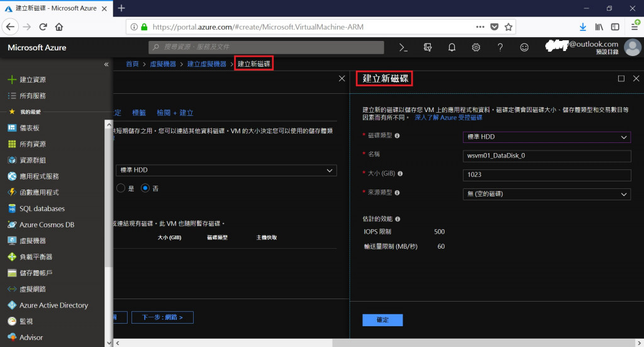The height and width of the screenshot is (347, 644).
Task: Open new browser tab
Action: click(121, 8)
